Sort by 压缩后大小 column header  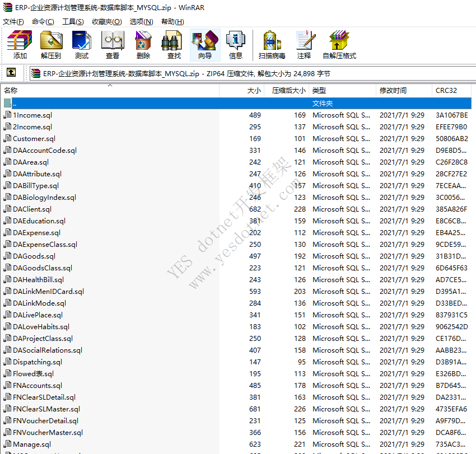pyautogui.click(x=287, y=91)
